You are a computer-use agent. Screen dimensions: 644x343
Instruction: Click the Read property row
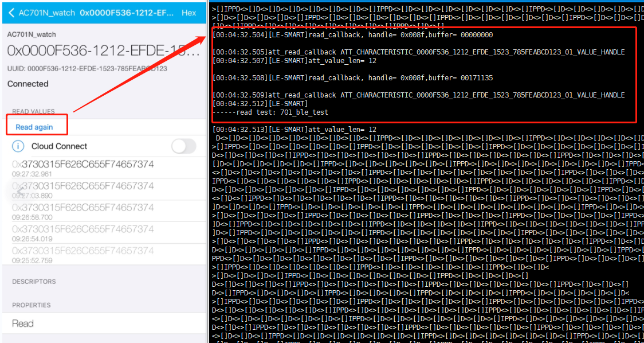point(104,323)
